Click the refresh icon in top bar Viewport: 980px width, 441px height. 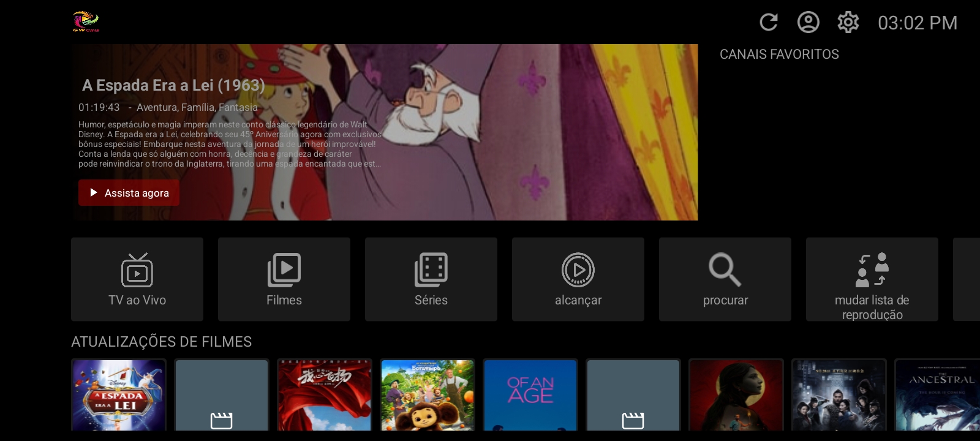[769, 23]
